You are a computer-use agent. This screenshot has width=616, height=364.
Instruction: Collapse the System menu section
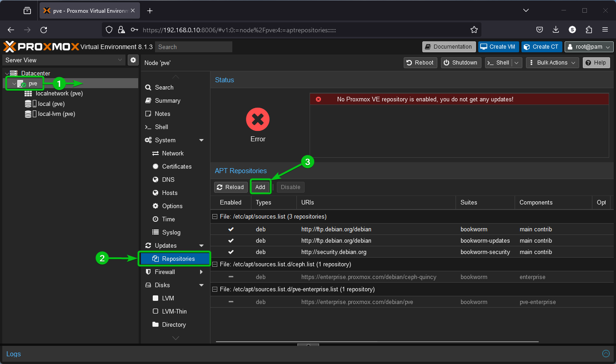pos(201,140)
